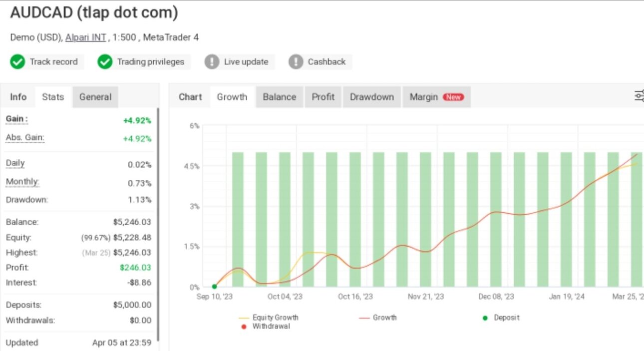
Task: Click the Withdrawals value $0.00
Action: click(x=140, y=321)
